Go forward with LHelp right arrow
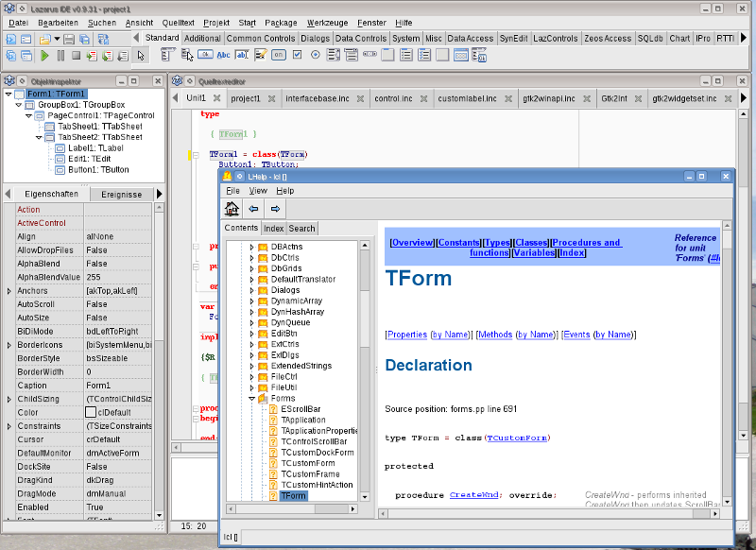The image size is (756, 550). (275, 209)
